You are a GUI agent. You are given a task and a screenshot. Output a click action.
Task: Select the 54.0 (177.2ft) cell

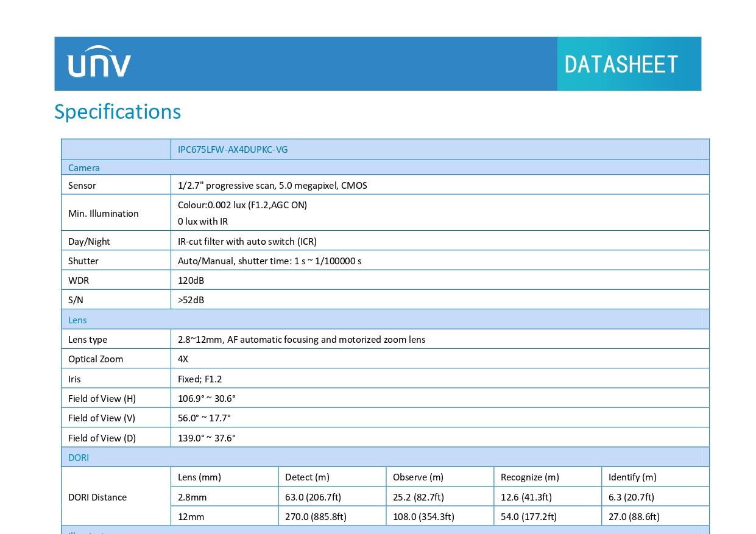click(x=529, y=516)
